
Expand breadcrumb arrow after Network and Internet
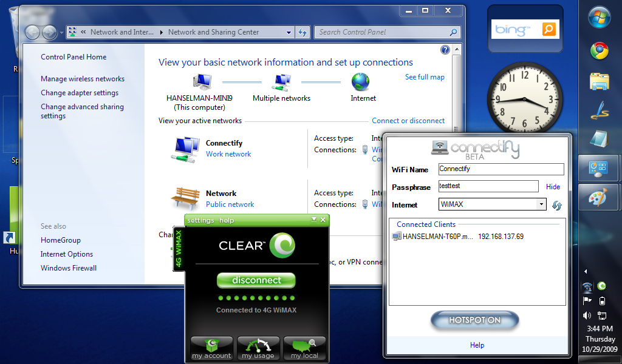pos(162,33)
